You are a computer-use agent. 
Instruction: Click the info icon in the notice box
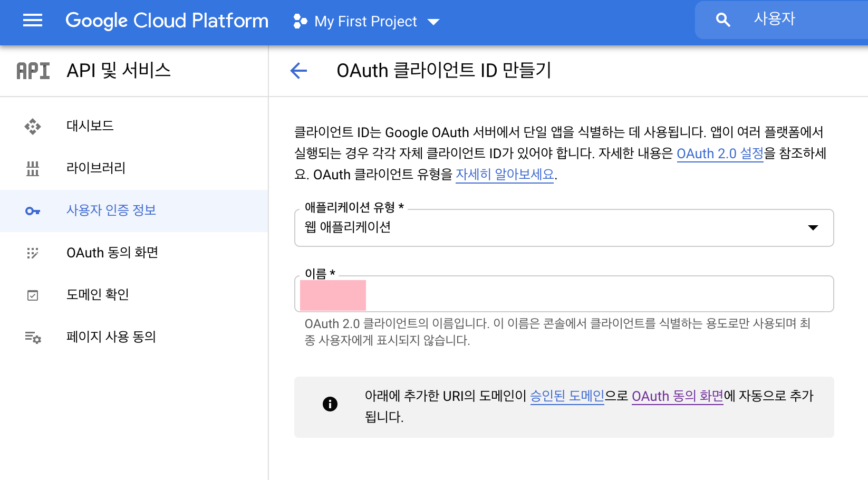coord(330,404)
